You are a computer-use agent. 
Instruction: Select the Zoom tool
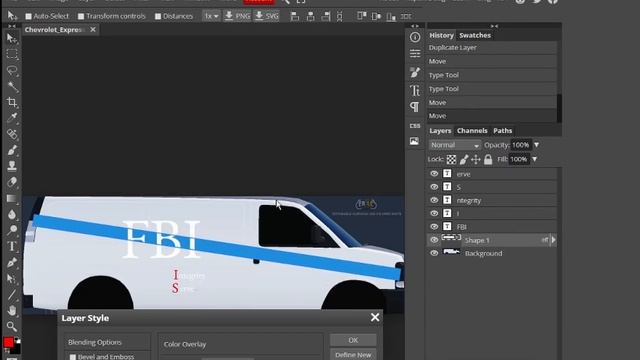[x=12, y=327]
